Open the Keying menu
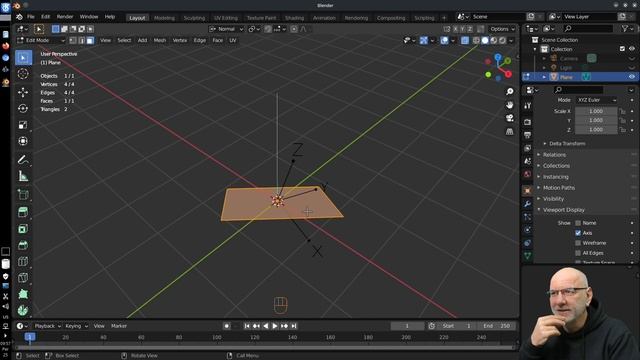 (76, 326)
